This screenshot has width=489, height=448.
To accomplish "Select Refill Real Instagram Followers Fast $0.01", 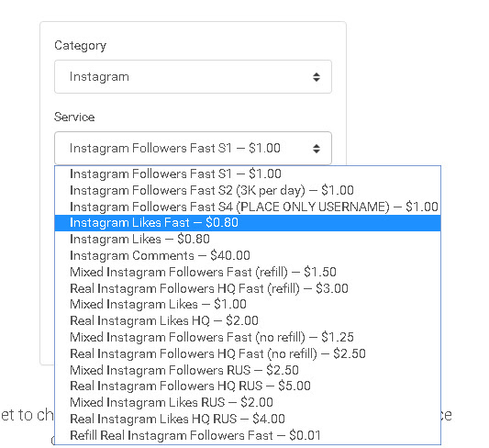I will click(x=248, y=435).
